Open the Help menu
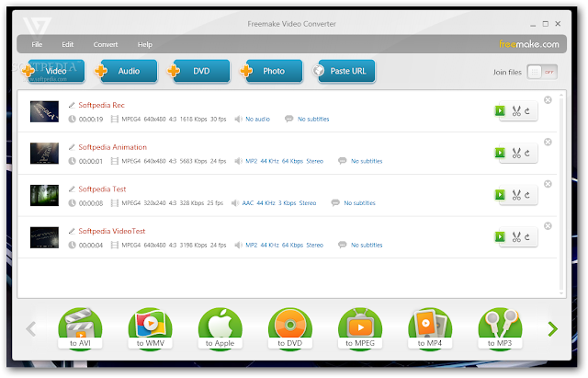This screenshot has height=378, width=588. click(145, 44)
